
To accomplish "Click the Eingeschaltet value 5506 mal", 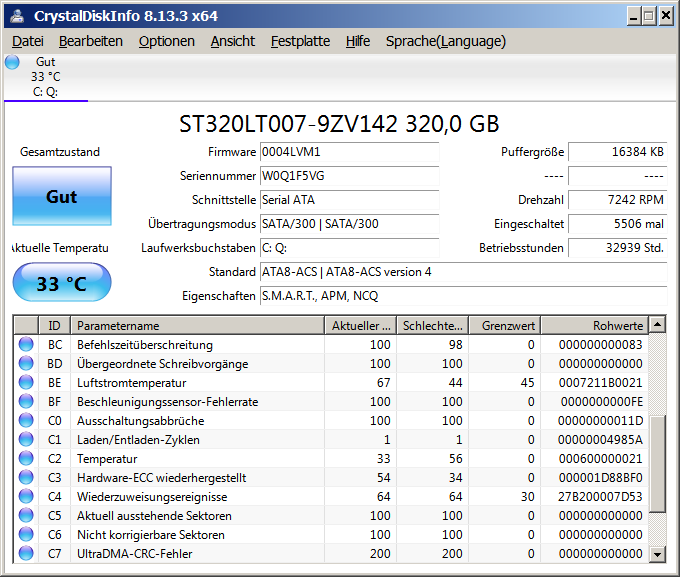I will point(618,224).
